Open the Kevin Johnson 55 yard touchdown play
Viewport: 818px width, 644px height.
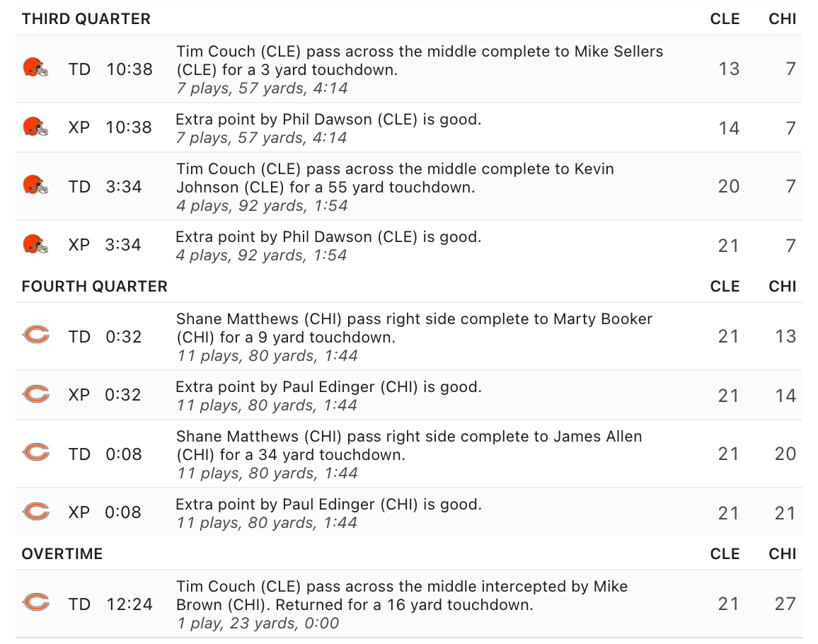[x=409, y=186]
